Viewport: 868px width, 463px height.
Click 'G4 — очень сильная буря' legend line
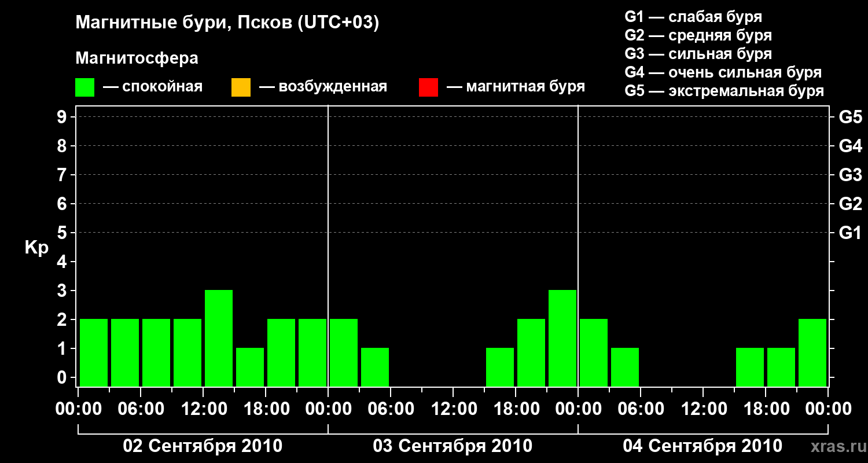point(723,72)
